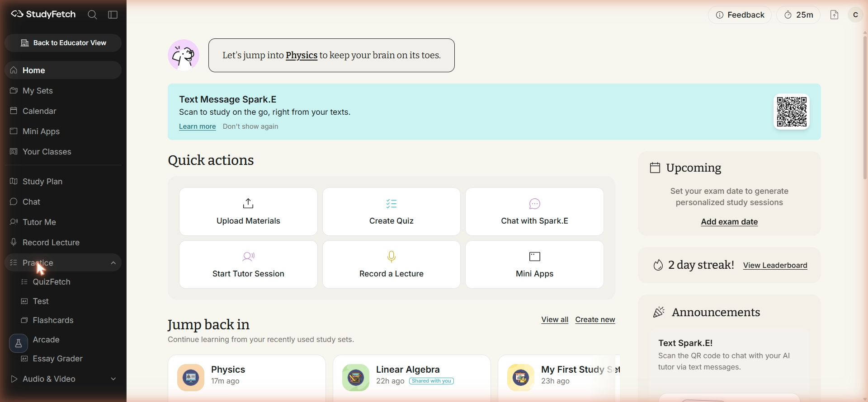The width and height of the screenshot is (868, 402).
Task: Open My Sets in the sidebar
Action: [63, 90]
